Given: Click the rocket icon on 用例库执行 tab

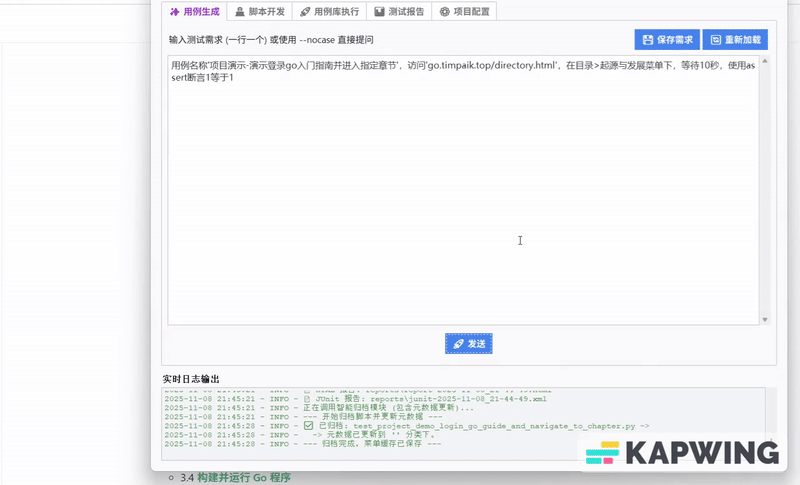Looking at the screenshot, I should pos(305,11).
